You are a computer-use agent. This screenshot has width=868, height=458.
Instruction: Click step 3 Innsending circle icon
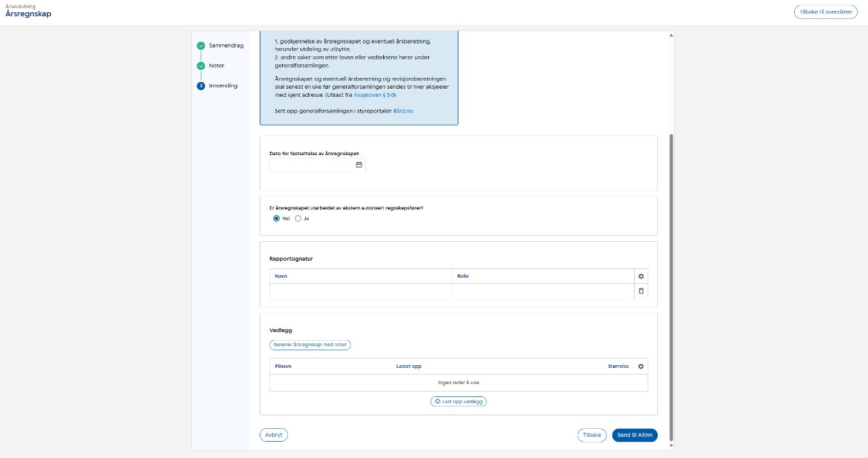tap(201, 86)
